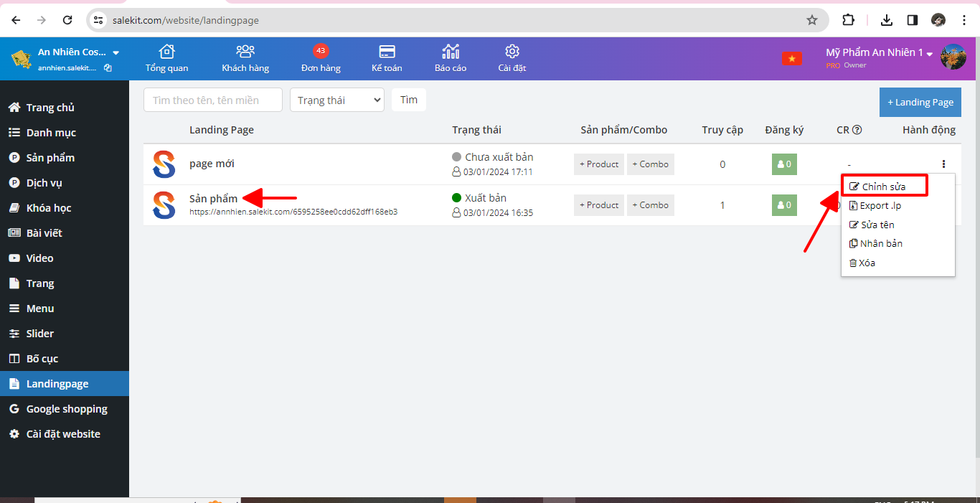Select Xóa in the action menu

tap(866, 263)
